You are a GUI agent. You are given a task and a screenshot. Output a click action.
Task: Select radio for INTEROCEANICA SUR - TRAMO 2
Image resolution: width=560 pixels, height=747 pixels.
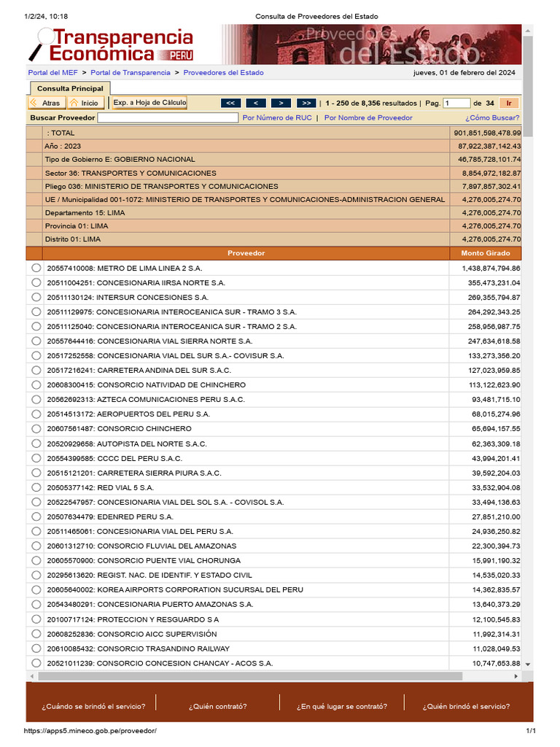pyautogui.click(x=36, y=326)
